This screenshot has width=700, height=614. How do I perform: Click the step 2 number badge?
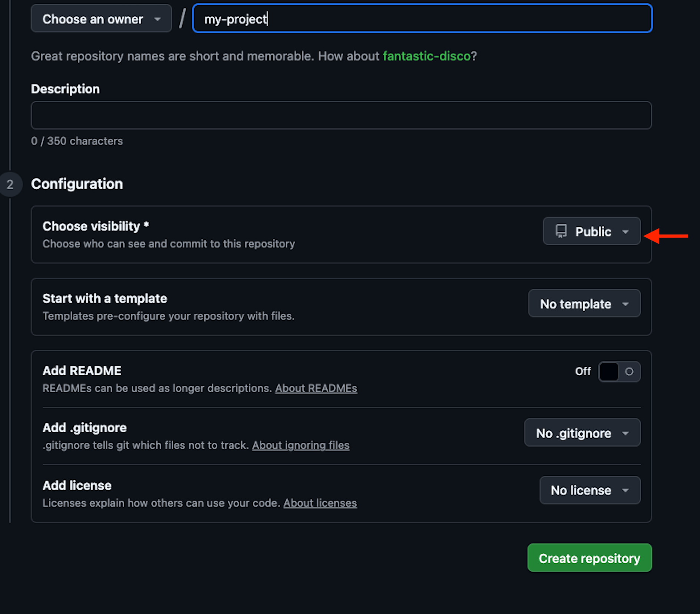(10, 184)
